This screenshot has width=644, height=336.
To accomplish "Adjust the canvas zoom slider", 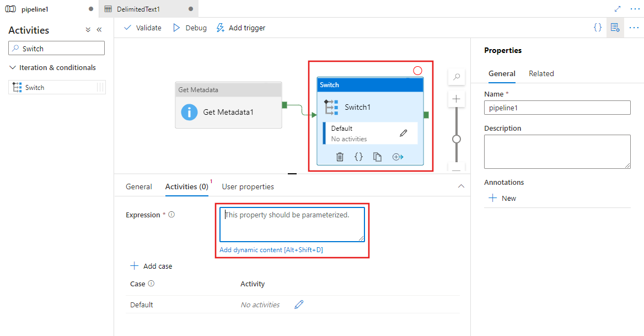I will coord(456,140).
